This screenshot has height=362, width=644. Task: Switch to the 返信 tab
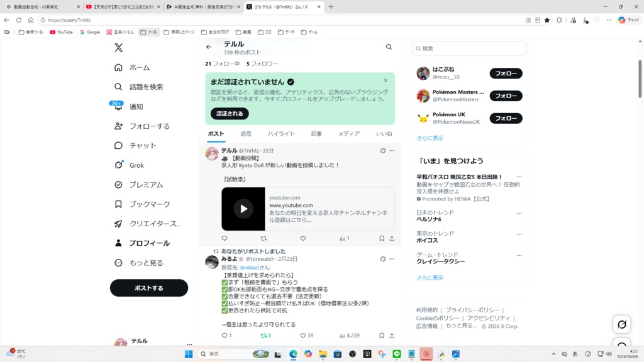tap(246, 134)
